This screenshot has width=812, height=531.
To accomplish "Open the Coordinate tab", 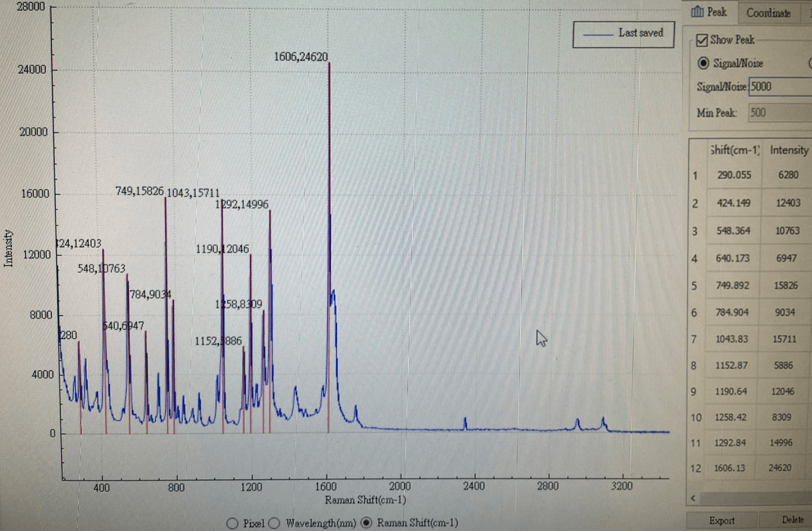I will click(x=769, y=12).
